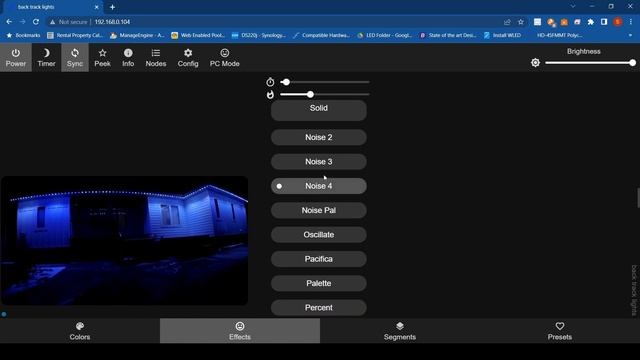
Task: Expand the bookmarks bar overflow arrow
Action: pos(631,36)
